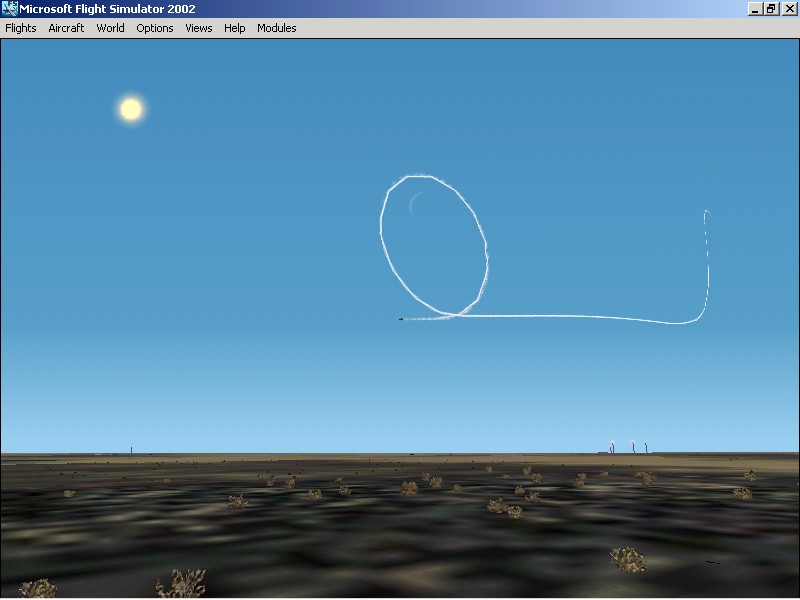Image resolution: width=800 pixels, height=600 pixels.
Task: Restore down the Flight Simulator window
Action: coord(771,9)
